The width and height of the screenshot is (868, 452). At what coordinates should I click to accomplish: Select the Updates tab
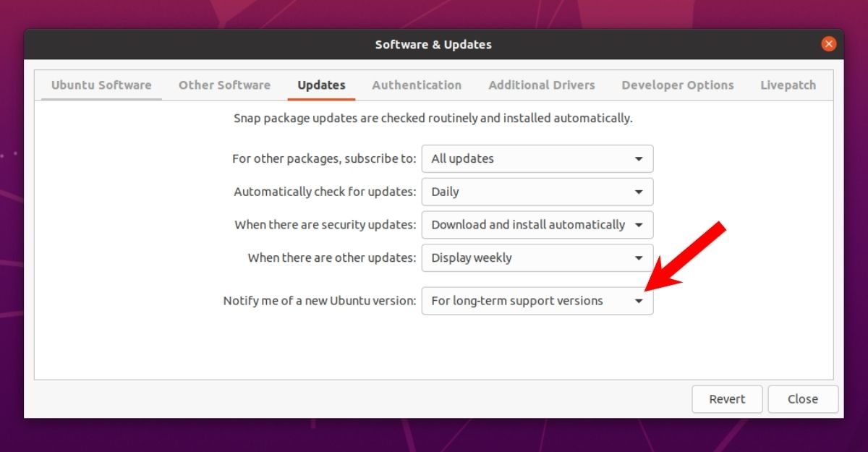pos(321,85)
